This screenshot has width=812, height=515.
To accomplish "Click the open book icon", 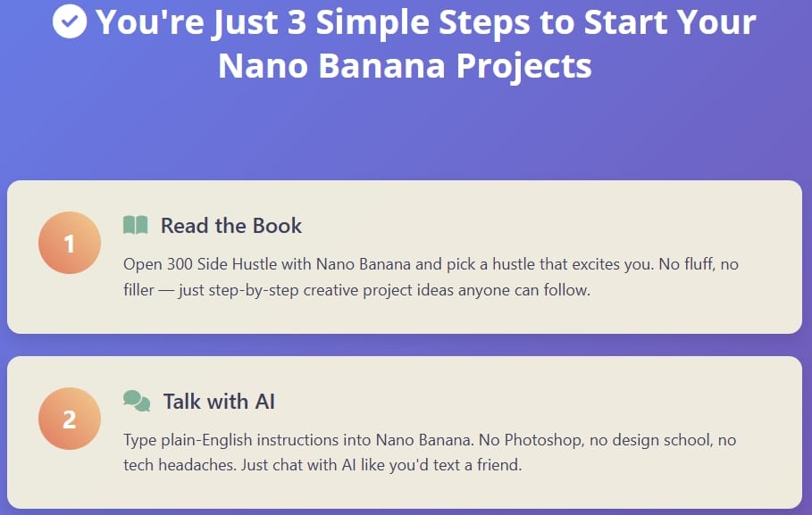I will [x=136, y=225].
